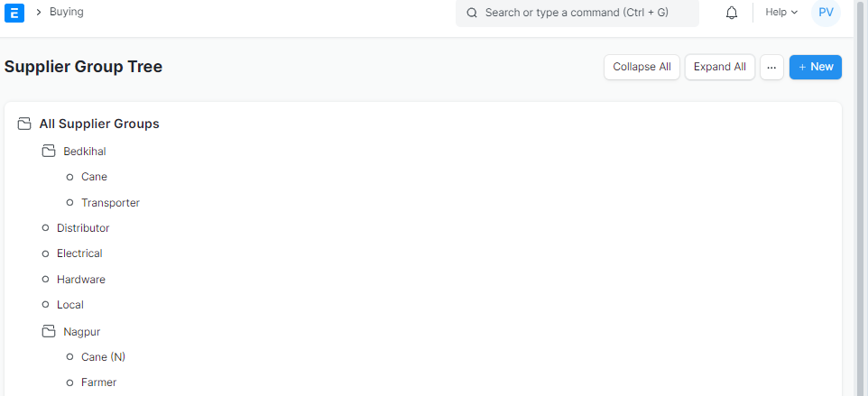Focus the search or command input field
Image resolution: width=868 pixels, height=396 pixels.
coord(577,13)
